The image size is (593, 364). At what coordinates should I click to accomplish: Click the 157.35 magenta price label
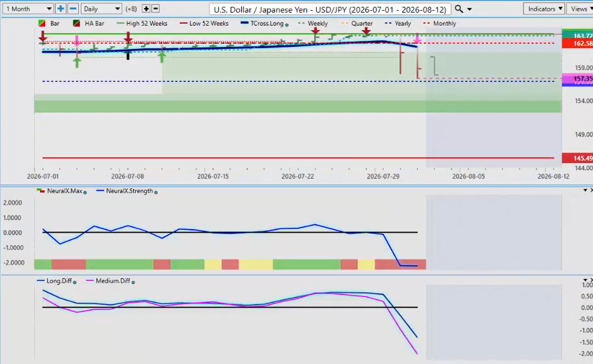577,79
